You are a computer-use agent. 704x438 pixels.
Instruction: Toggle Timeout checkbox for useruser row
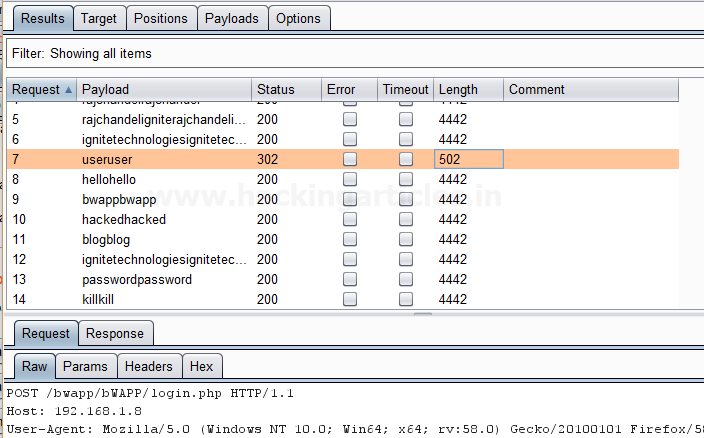coord(406,159)
